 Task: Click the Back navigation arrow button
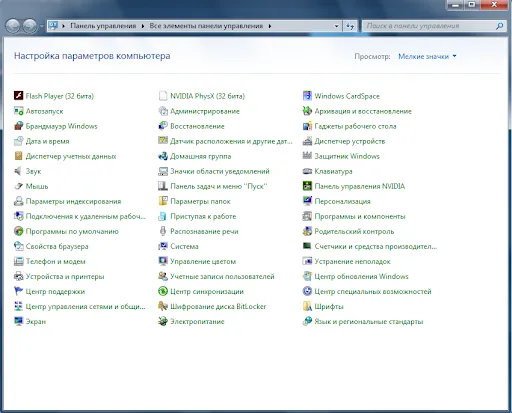(13, 26)
